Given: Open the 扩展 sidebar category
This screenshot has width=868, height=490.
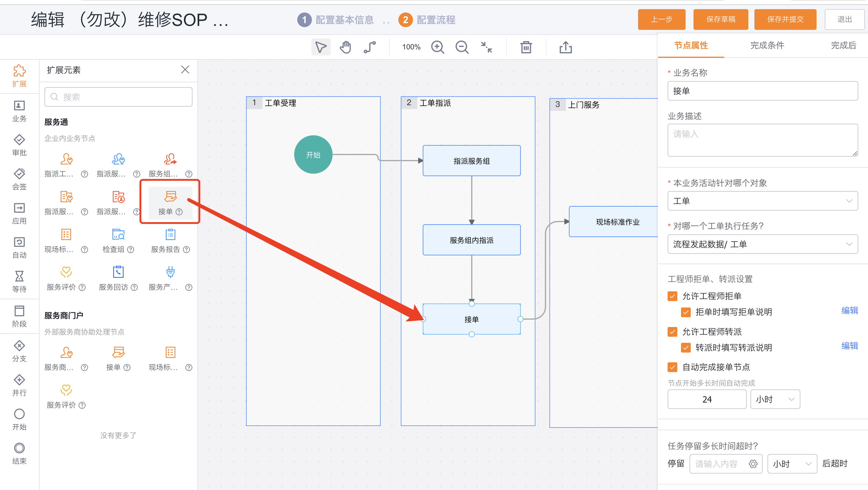Looking at the screenshot, I should (19, 76).
